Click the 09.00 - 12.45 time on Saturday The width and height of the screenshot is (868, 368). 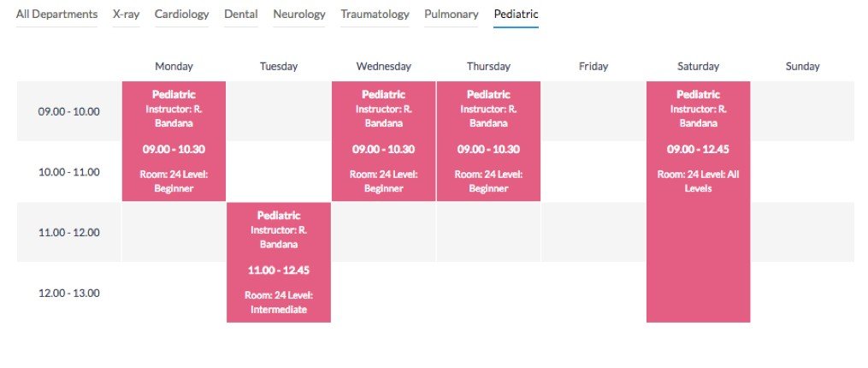(698, 149)
